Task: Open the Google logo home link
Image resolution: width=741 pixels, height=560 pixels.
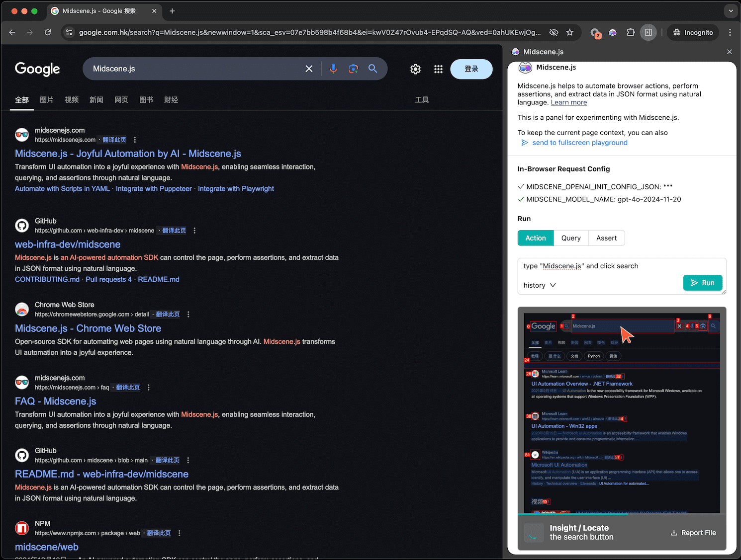Action: [x=37, y=69]
